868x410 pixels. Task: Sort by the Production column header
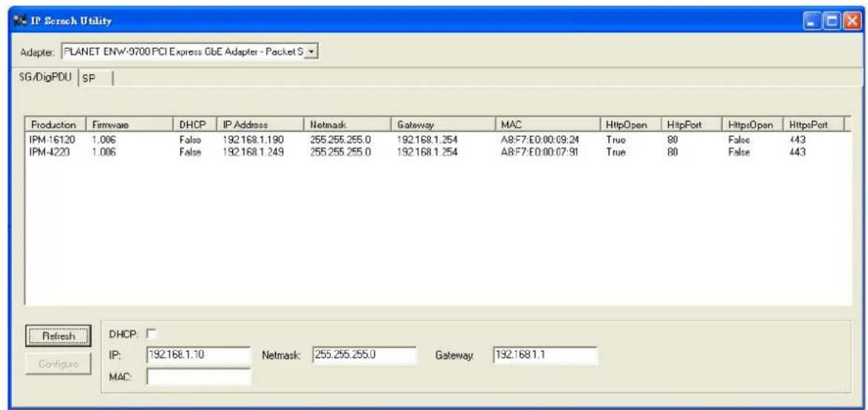pyautogui.click(x=57, y=123)
